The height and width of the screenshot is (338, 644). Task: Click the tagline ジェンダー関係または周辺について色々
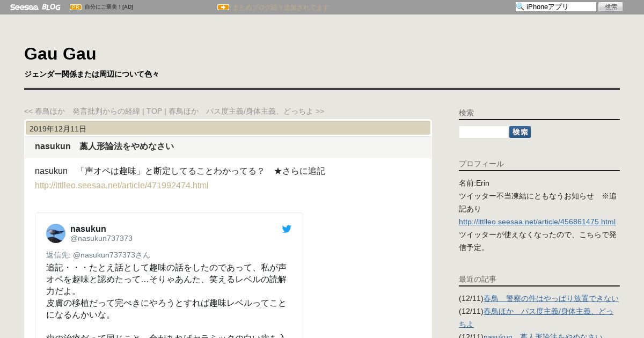(x=91, y=74)
